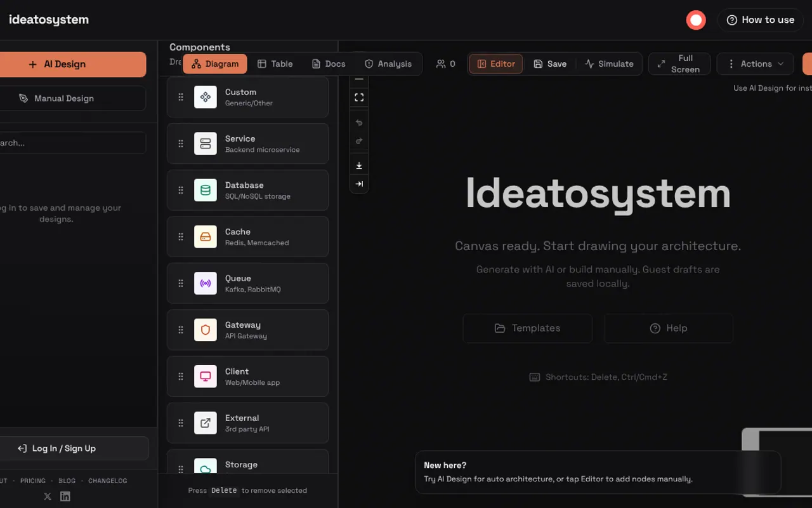Open the LinkedIn social link

click(x=65, y=497)
